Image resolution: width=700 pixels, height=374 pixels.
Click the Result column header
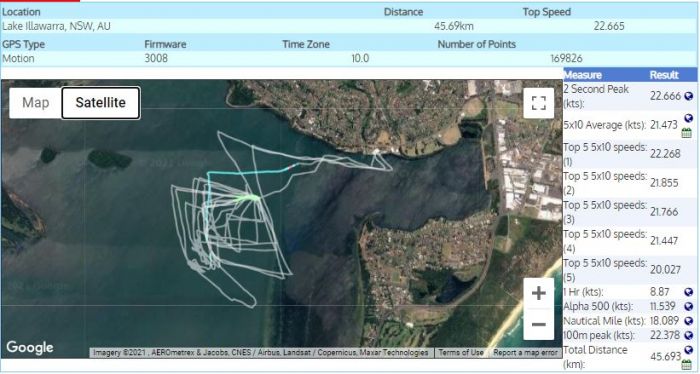point(664,75)
